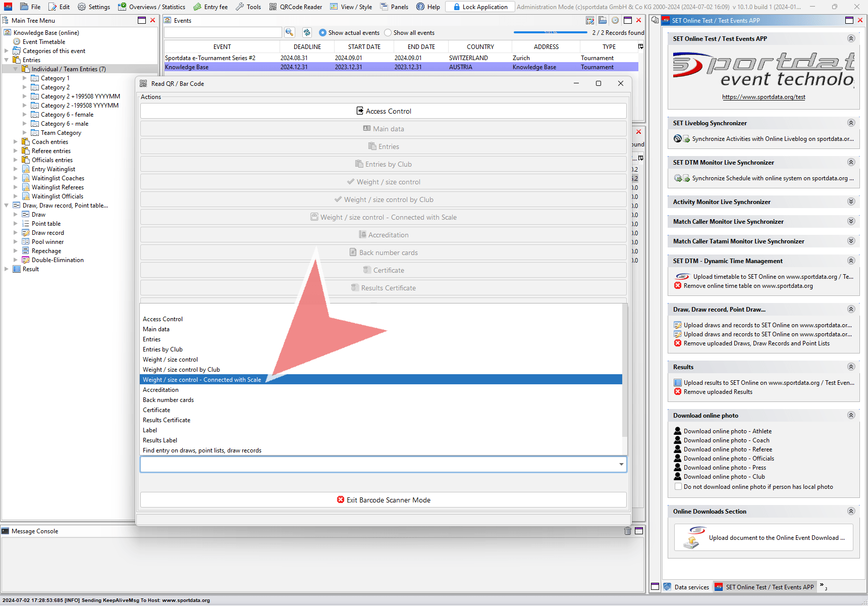Open the QRCode Reader menu
The width and height of the screenshot is (868, 606).
pyautogui.click(x=296, y=7)
